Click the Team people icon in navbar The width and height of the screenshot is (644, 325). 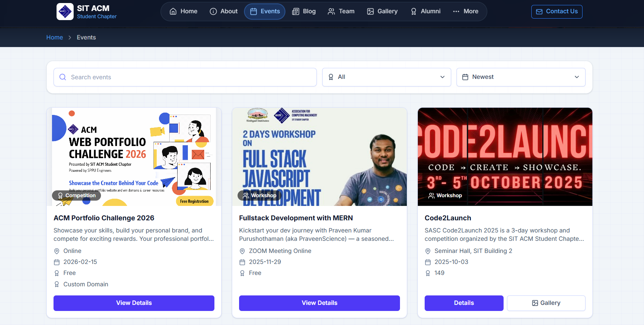[331, 11]
